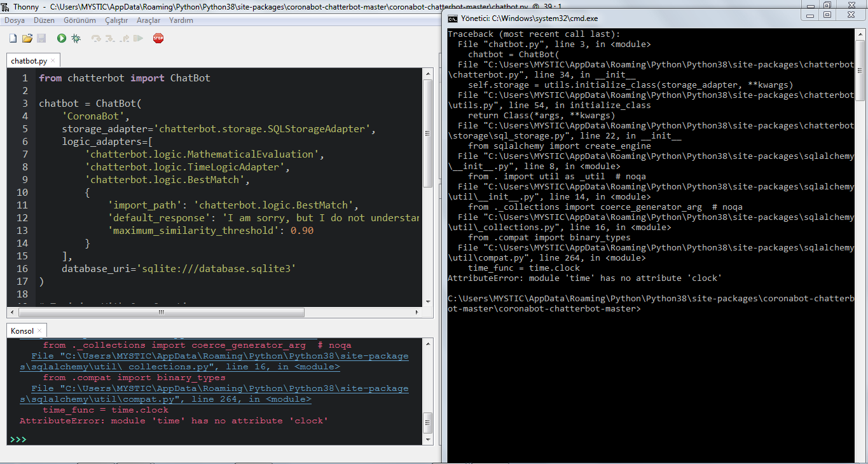Open an existing file using toolbar icon
This screenshot has height=464, width=868.
(x=27, y=38)
